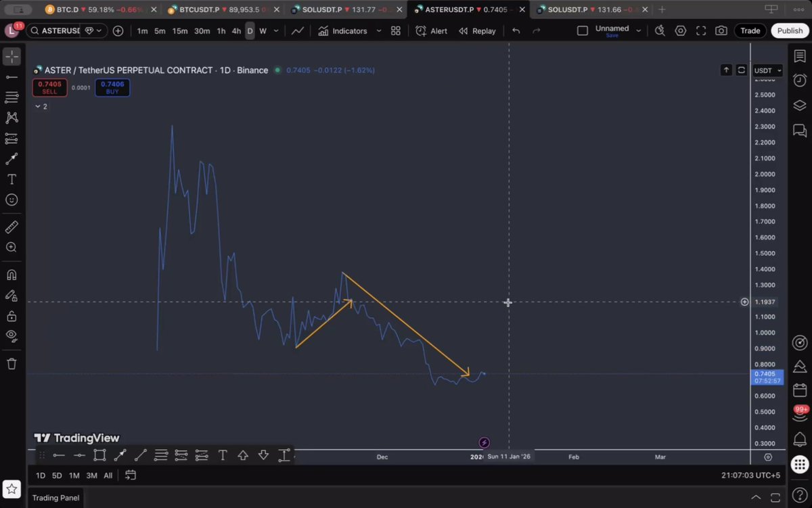Switch to the SOLUSDT.P 131.77 tab
The height and width of the screenshot is (508, 812).
click(346, 9)
